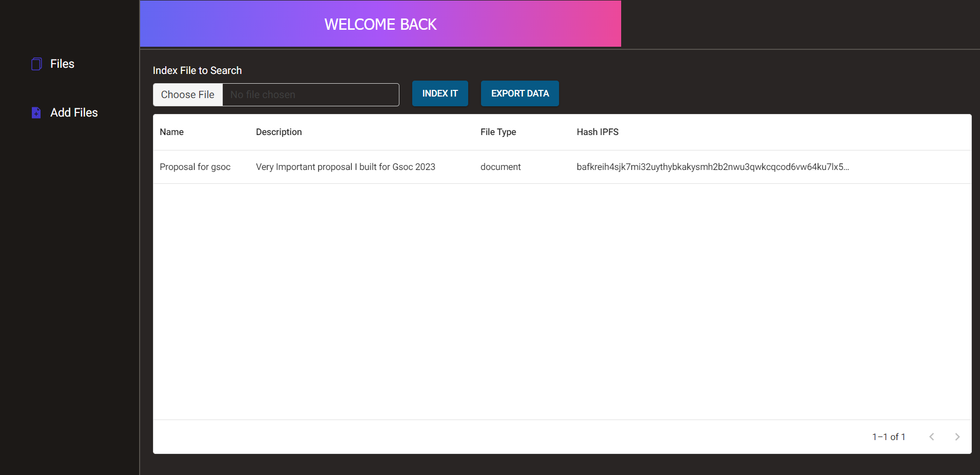
Task: Click the 1–1 of 1 pagination text
Action: pos(888,436)
